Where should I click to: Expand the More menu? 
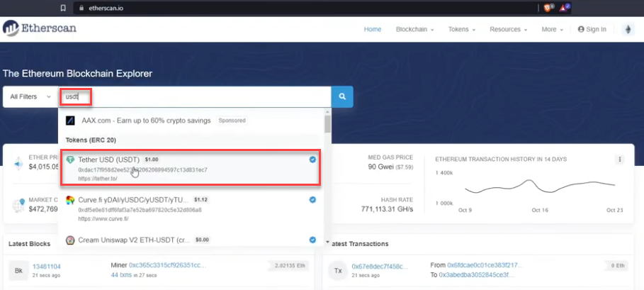pos(553,30)
